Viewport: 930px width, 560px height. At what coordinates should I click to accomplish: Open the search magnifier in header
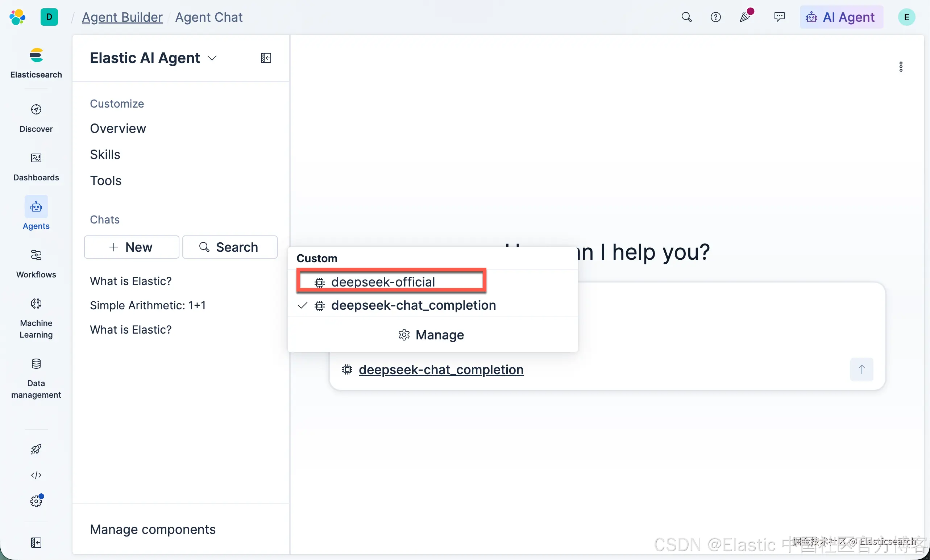coord(686,17)
